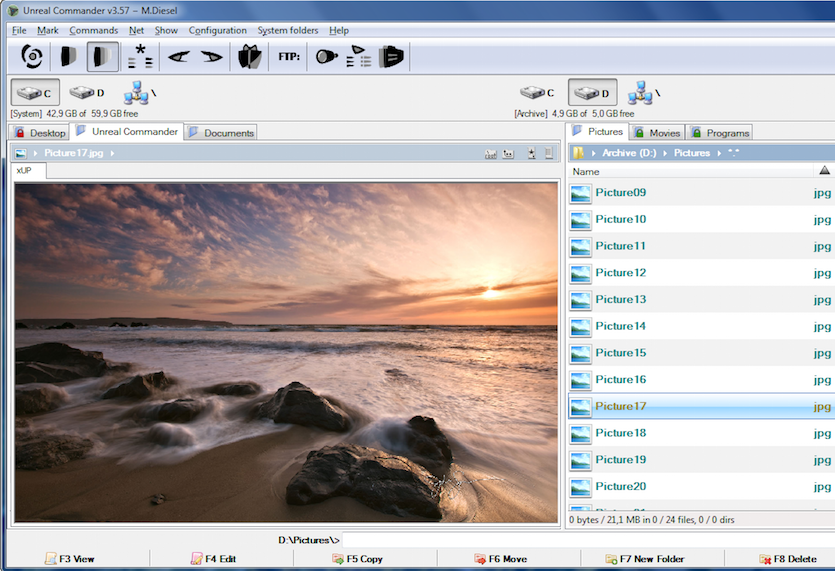Click the swirl refresh icon in toolbar

(31, 56)
